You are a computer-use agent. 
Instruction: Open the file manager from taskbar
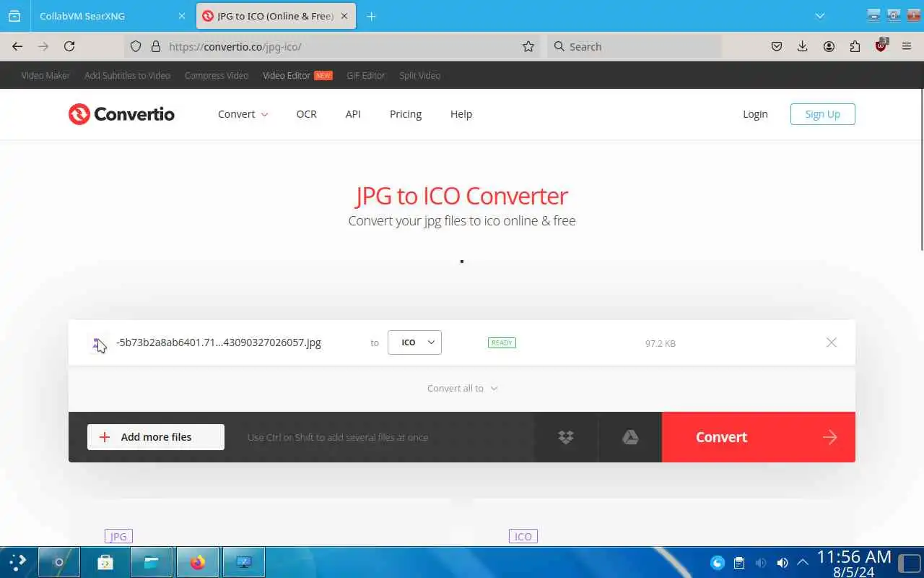tap(152, 562)
